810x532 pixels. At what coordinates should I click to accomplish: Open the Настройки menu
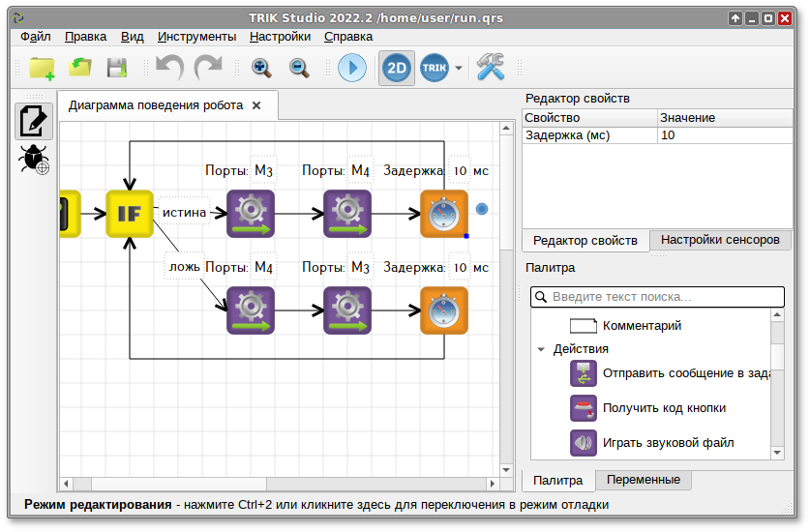(x=280, y=37)
